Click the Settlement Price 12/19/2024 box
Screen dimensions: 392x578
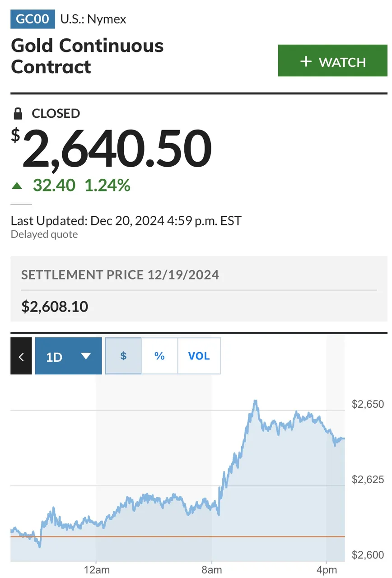click(x=199, y=289)
